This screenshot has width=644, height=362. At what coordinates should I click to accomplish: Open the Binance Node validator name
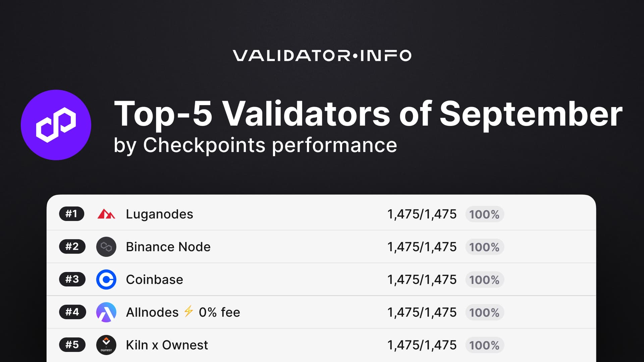pos(168,247)
